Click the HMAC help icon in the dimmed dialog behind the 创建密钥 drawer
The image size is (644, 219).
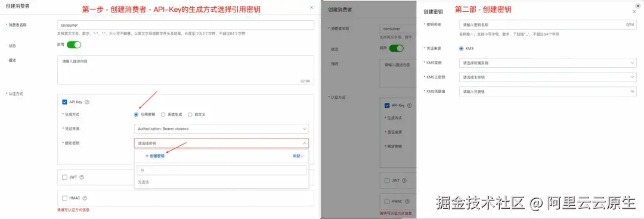(x=407, y=201)
